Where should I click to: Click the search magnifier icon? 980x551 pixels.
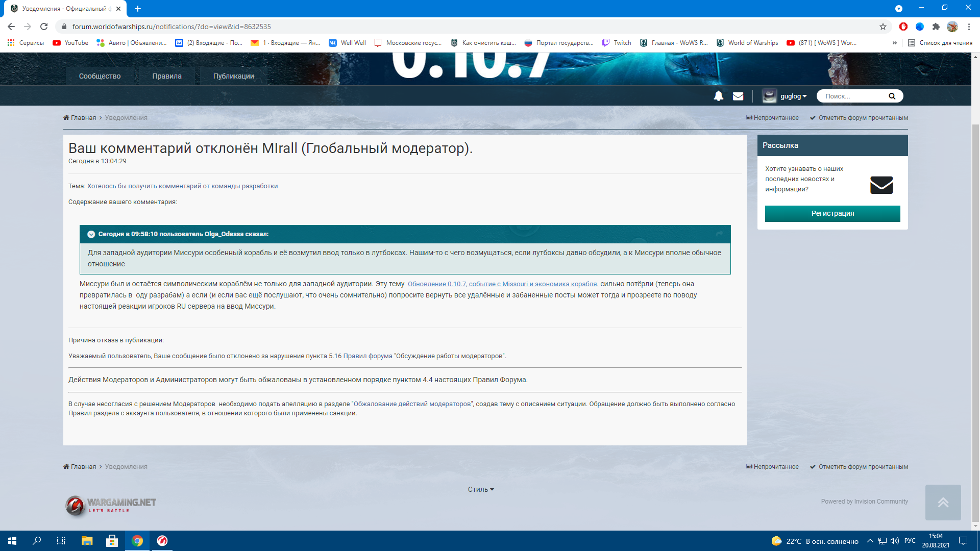[892, 96]
